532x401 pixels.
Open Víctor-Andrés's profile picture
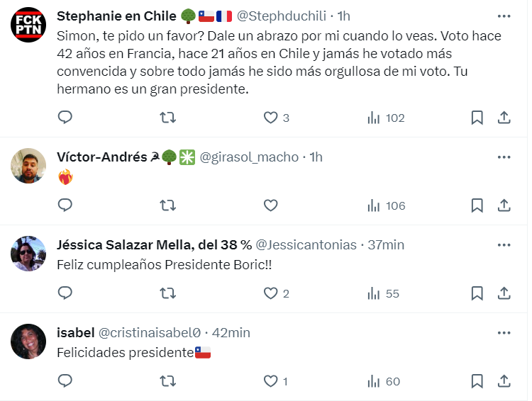point(28,166)
